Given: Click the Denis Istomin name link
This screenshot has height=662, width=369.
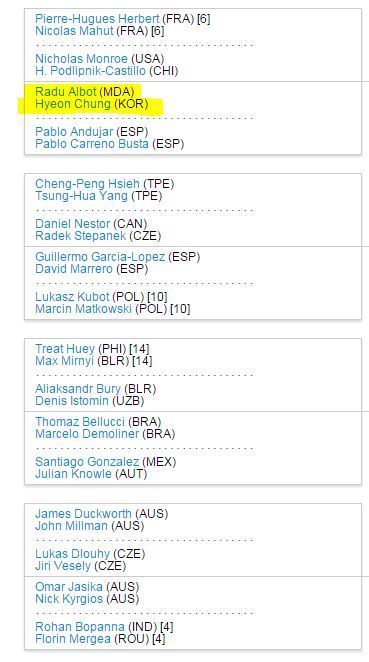Looking at the screenshot, I should click(x=72, y=401).
